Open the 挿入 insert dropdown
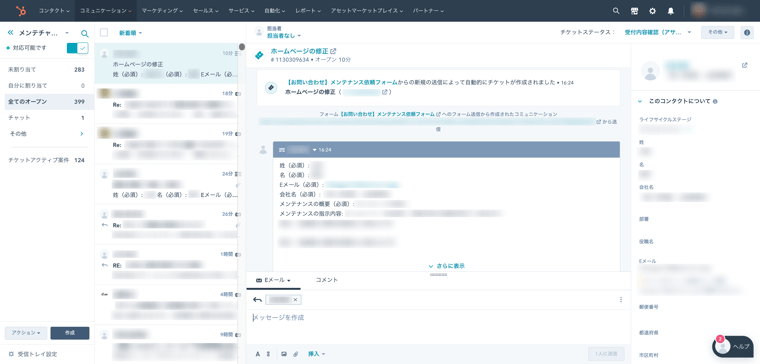The height and width of the screenshot is (364, 760). [317, 354]
